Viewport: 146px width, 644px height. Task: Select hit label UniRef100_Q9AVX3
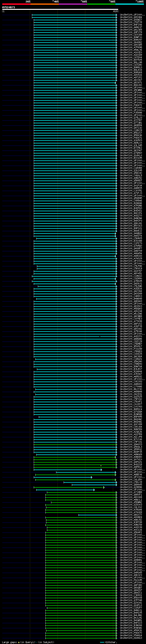coord(131,445)
